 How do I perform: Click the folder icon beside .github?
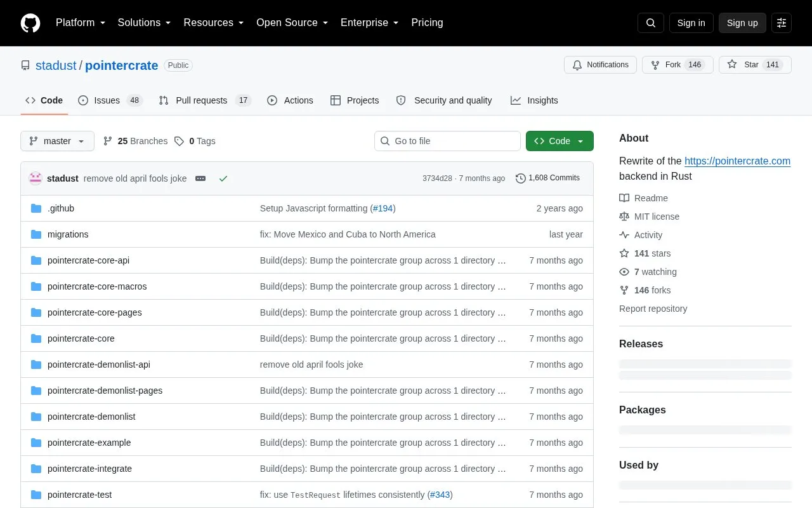(36, 208)
